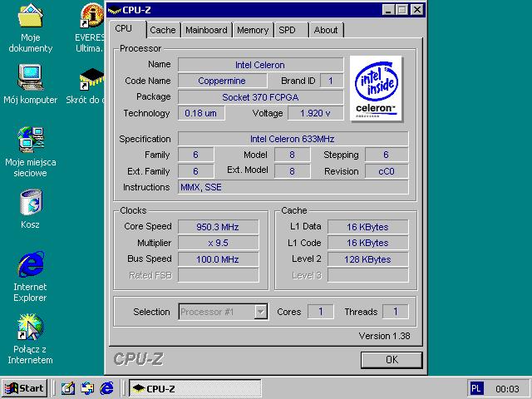Click the Instructions field MMX, SSE
This screenshot has height=399, width=532.
(293, 187)
